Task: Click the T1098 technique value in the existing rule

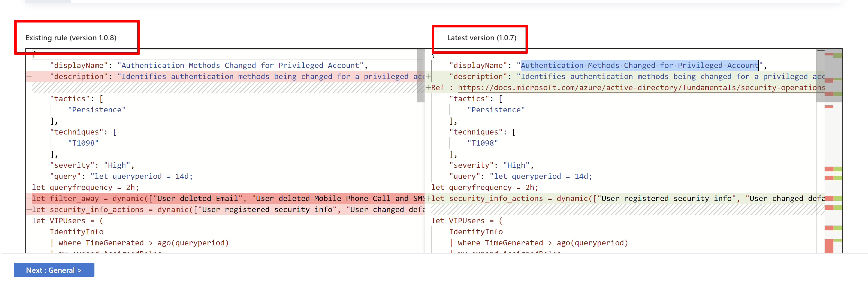Action: (x=82, y=143)
